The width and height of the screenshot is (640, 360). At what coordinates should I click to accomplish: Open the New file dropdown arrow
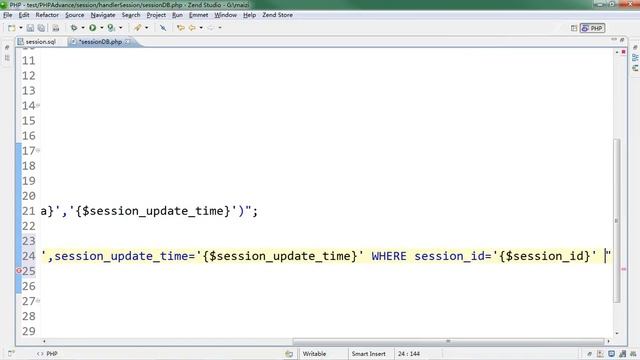21,28
